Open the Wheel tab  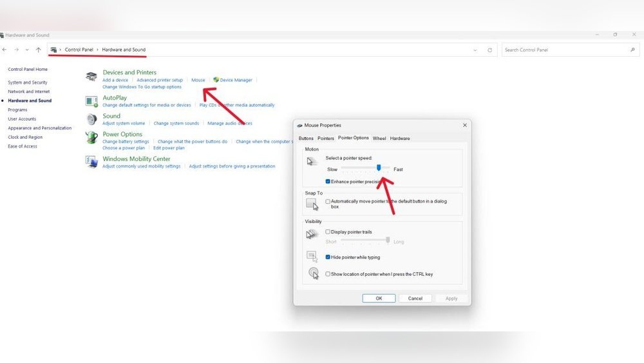click(x=379, y=138)
